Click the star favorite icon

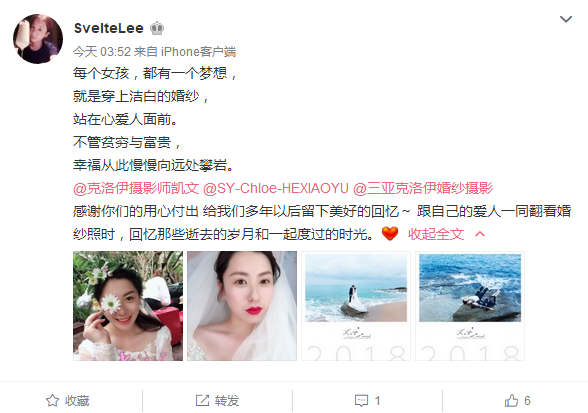click(52, 401)
